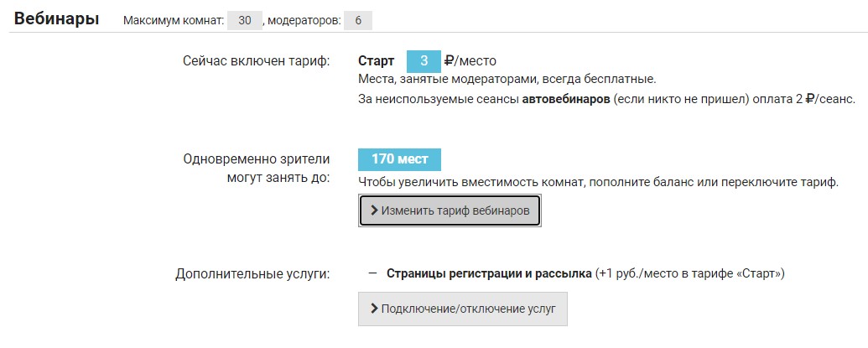Select the max rooms value box '30'
The image size is (868, 348).
pyautogui.click(x=244, y=21)
